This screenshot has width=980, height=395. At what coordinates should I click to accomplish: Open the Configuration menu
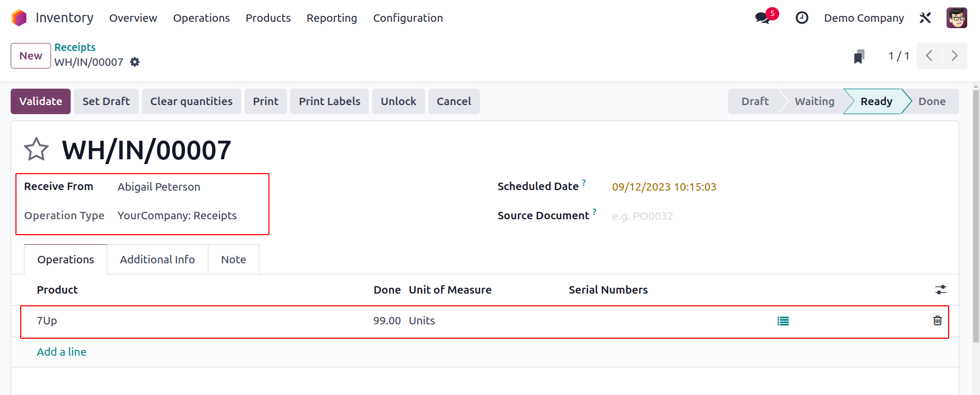click(x=408, y=18)
